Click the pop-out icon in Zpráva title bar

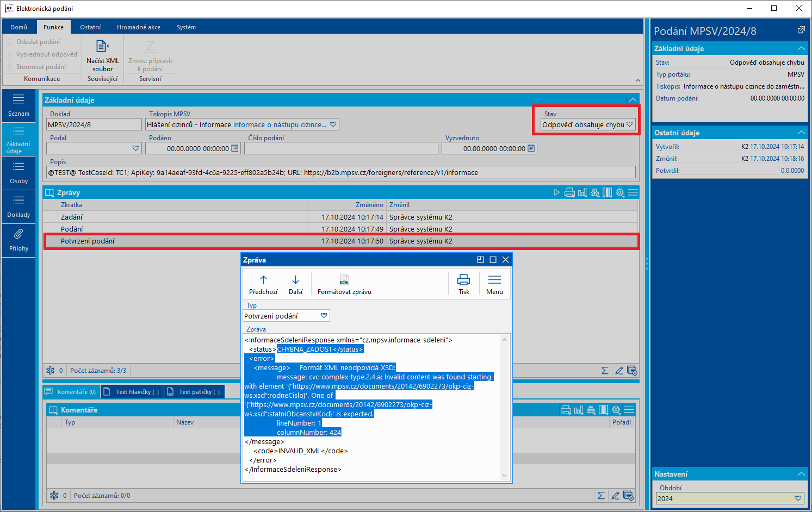(480, 260)
